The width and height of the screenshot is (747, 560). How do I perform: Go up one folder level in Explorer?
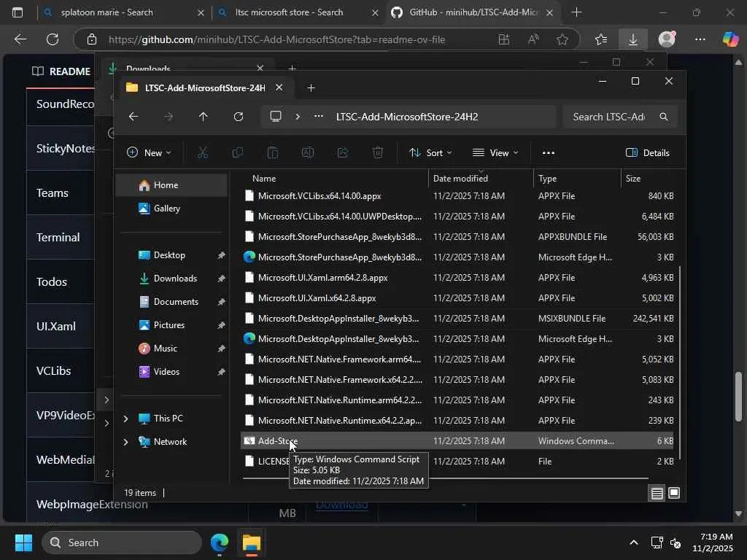(204, 117)
